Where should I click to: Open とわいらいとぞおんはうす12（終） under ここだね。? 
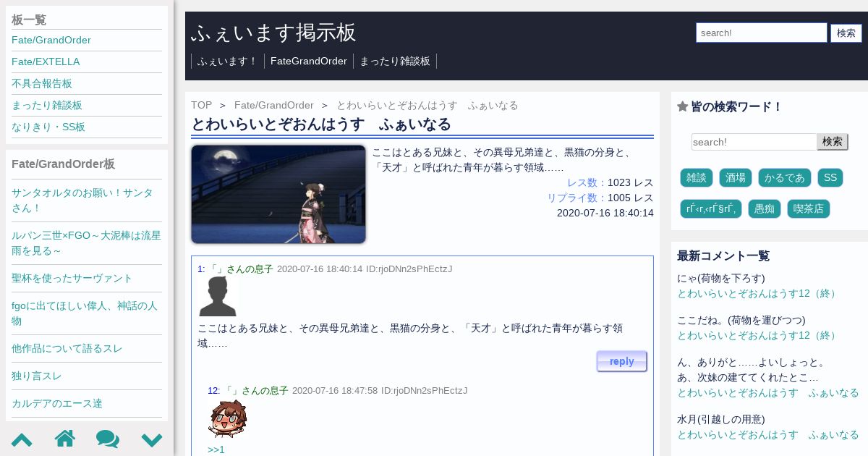tap(759, 335)
